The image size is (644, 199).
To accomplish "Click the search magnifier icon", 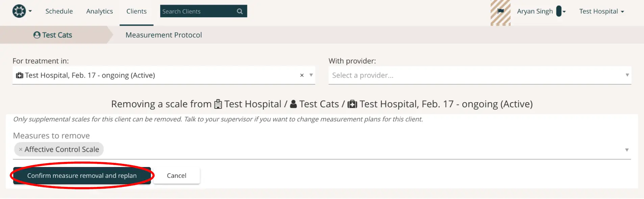I will pos(240,11).
